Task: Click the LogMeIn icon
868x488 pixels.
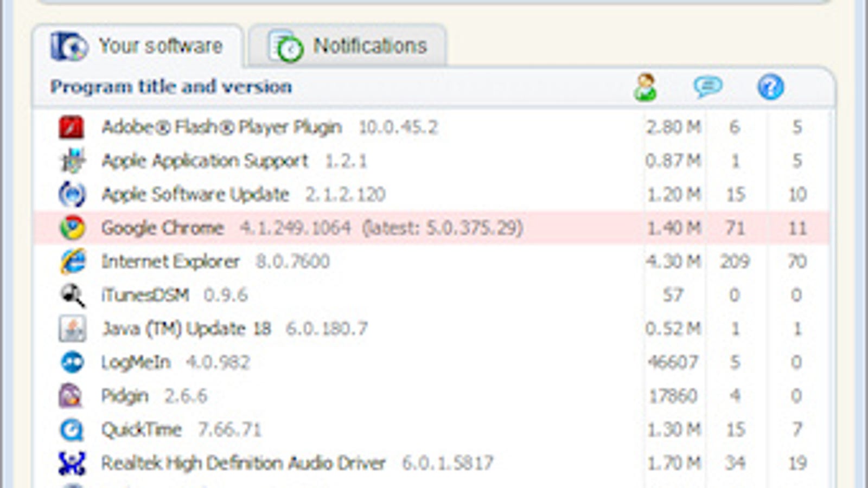Action: tap(72, 362)
